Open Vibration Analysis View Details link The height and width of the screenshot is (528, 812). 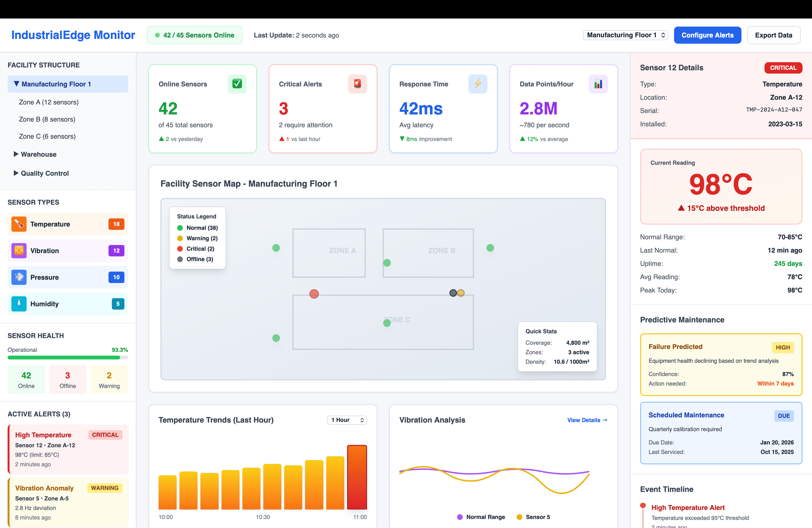587,420
